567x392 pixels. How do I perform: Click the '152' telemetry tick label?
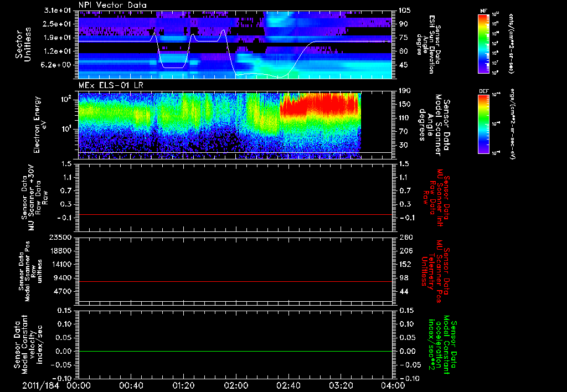click(x=405, y=264)
